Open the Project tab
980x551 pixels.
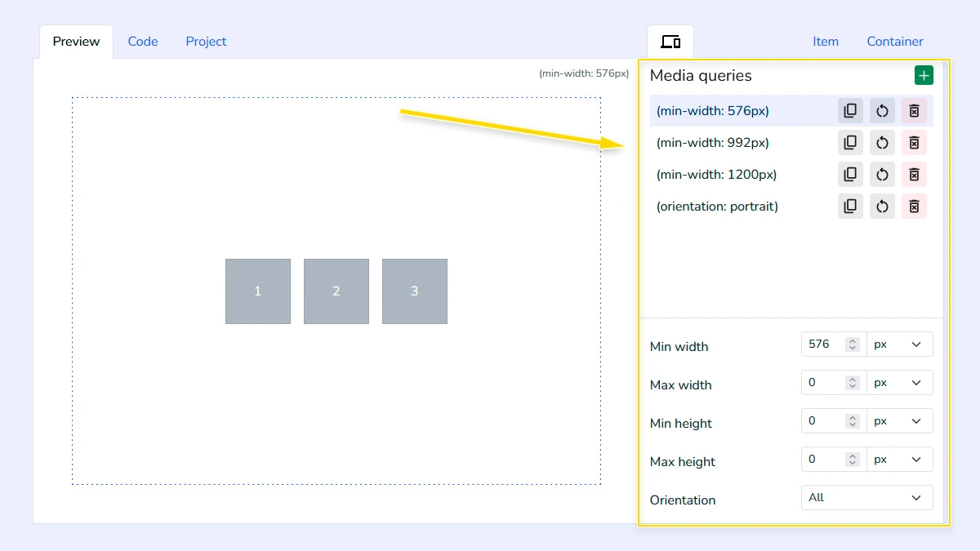pyautogui.click(x=205, y=41)
